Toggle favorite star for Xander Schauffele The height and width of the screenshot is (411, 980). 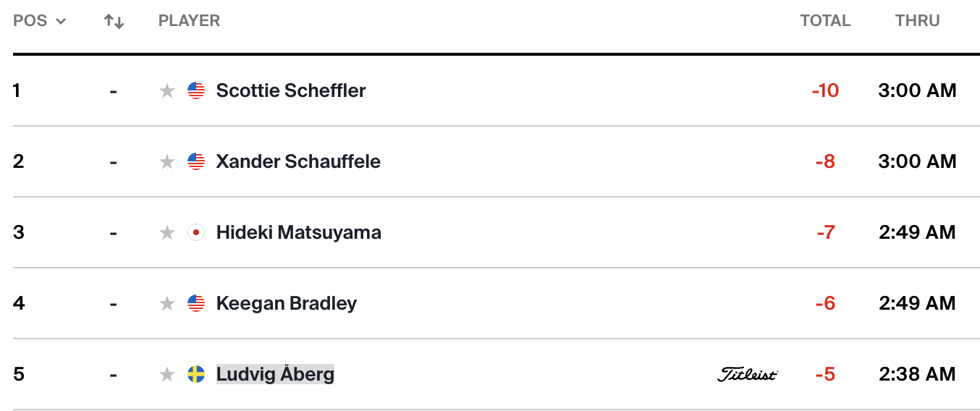coord(167,161)
